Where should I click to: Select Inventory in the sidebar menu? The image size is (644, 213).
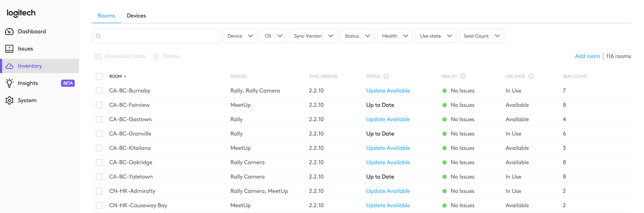tap(30, 66)
